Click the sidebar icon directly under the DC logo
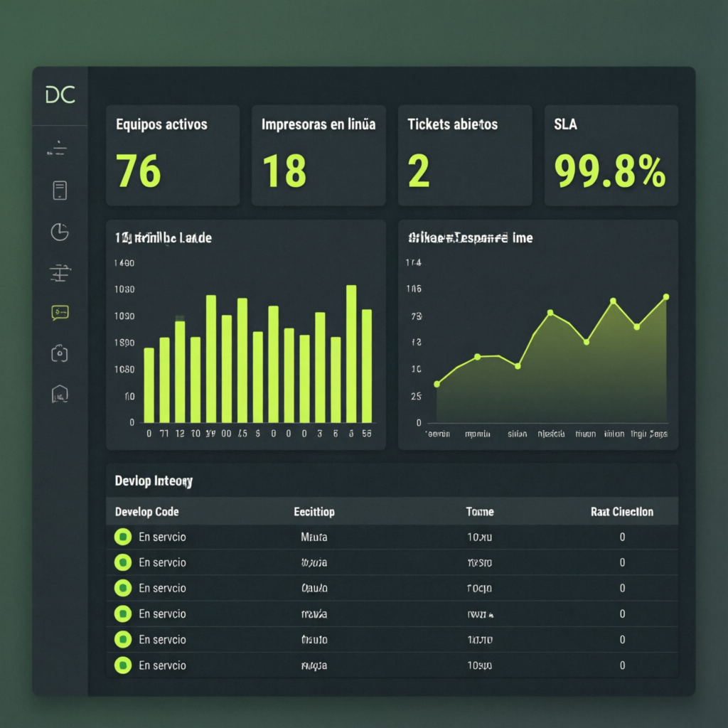728x728 pixels. tap(58, 149)
